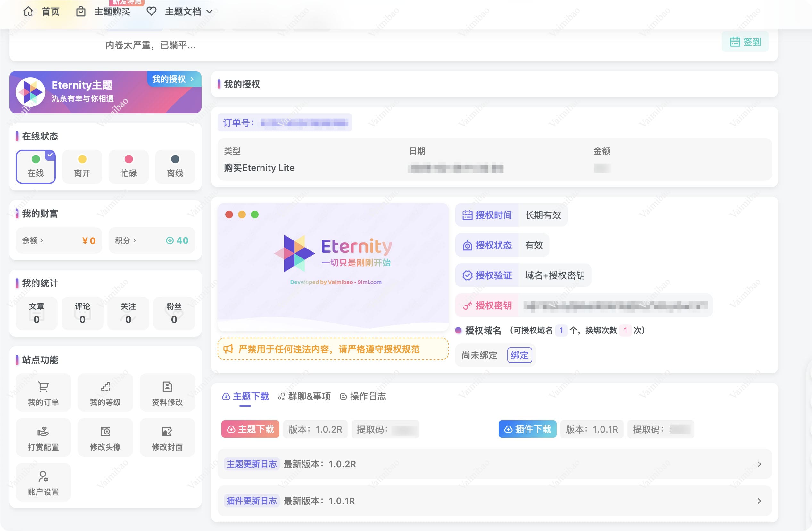Viewport: 812px width, 531px height.
Task: Switch status to 忙碌 busy
Action: pyautogui.click(x=128, y=167)
